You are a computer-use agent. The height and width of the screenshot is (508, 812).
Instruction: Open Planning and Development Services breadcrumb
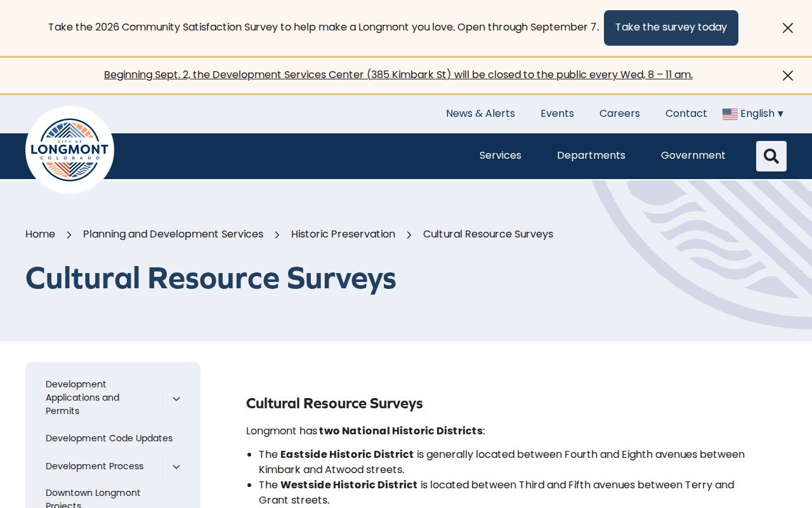pos(173,234)
